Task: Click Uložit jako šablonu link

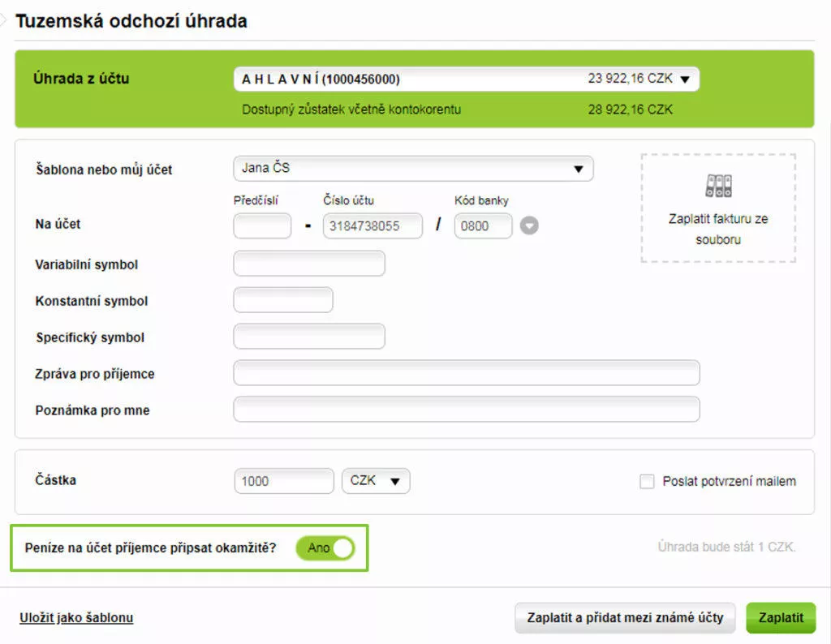Action: pos(76,618)
